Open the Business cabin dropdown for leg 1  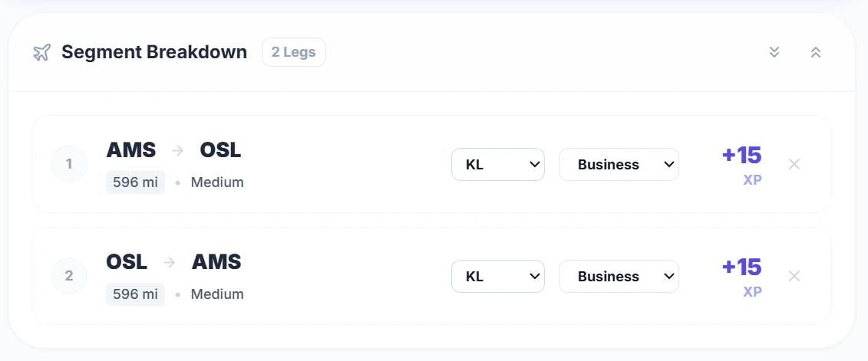[619, 164]
